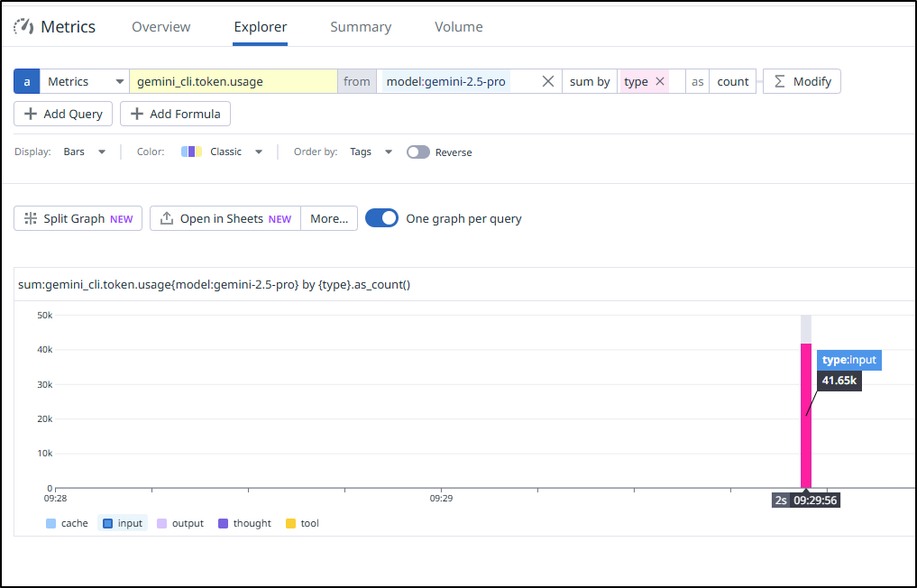Select the Explorer tab

pos(261,27)
